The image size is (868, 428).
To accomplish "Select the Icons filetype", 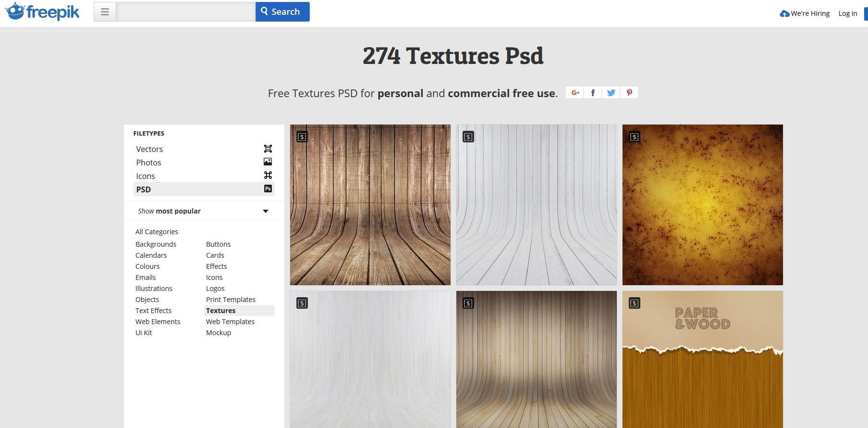I will tap(204, 176).
